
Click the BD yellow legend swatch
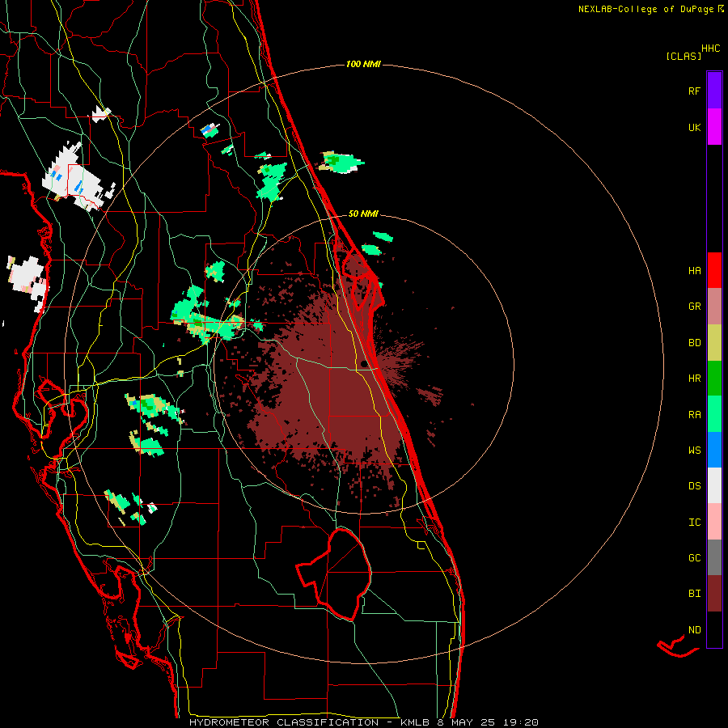click(714, 343)
